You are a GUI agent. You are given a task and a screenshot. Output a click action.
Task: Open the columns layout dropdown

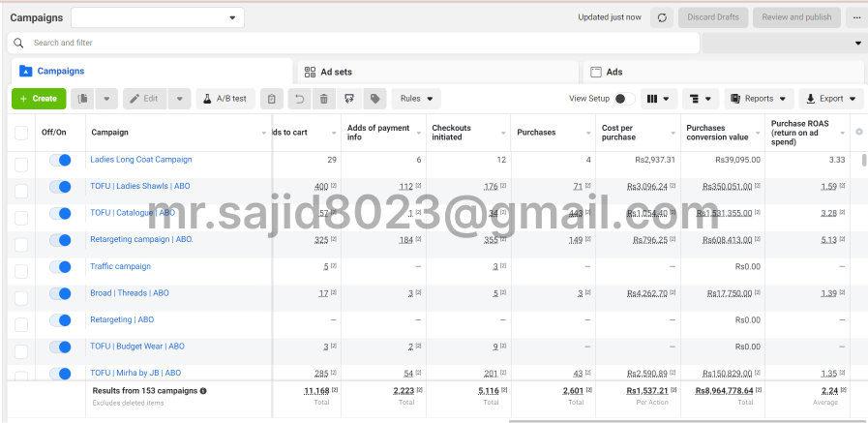(x=659, y=99)
